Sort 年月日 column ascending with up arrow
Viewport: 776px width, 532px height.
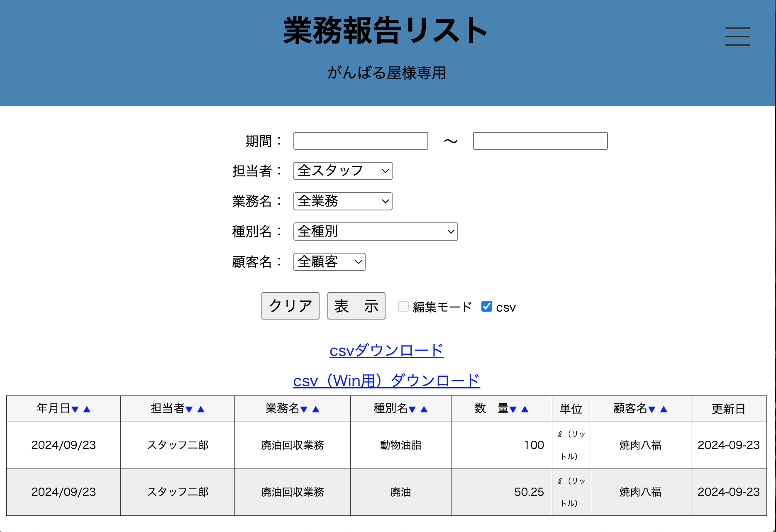click(x=87, y=410)
